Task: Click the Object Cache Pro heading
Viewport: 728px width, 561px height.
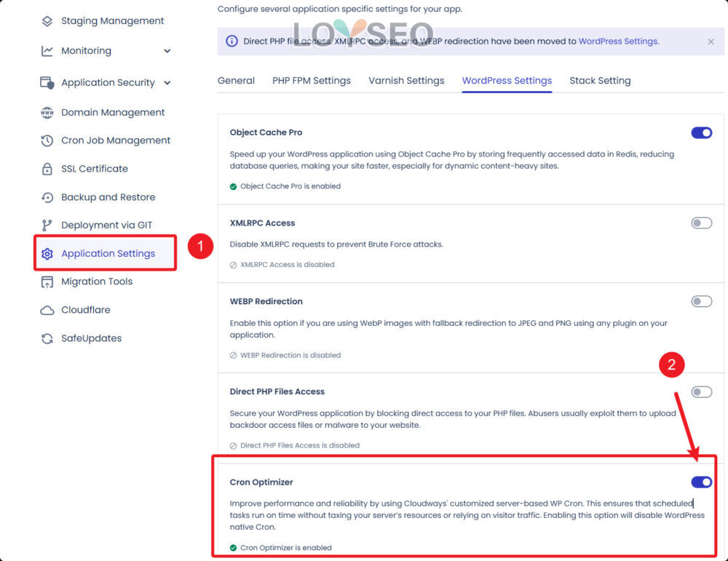Action: [x=266, y=132]
